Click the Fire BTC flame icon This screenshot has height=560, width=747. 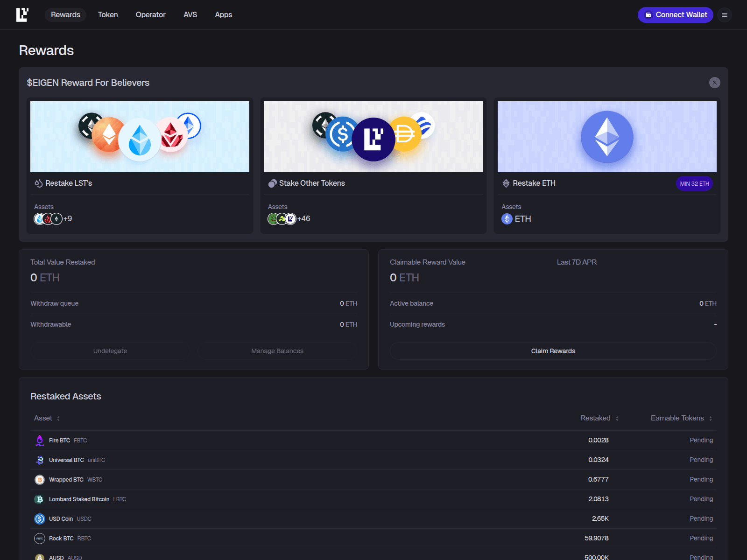(x=40, y=441)
